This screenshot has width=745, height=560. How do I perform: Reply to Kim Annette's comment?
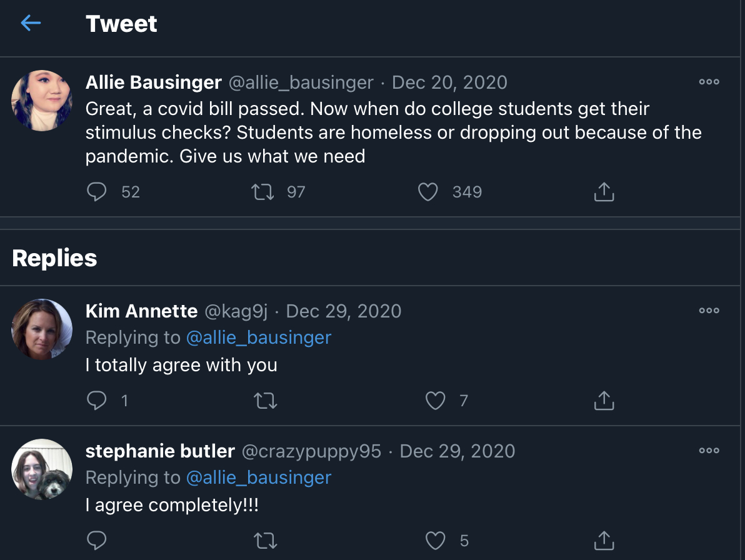(97, 401)
